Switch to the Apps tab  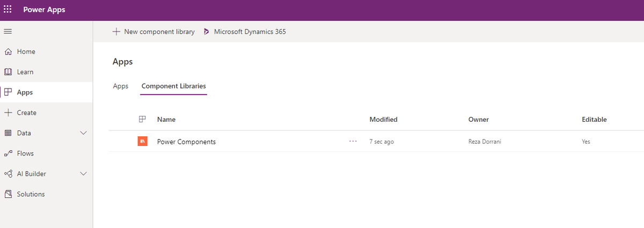point(121,86)
